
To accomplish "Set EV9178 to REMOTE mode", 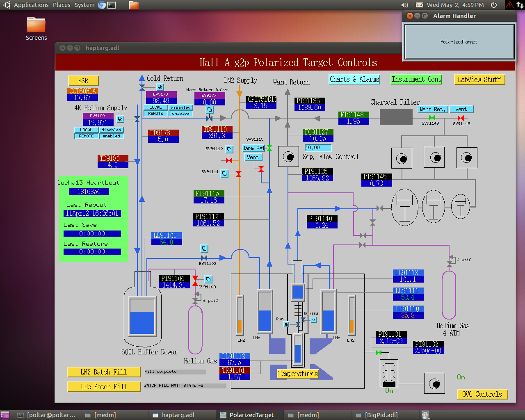I will click(x=155, y=114).
